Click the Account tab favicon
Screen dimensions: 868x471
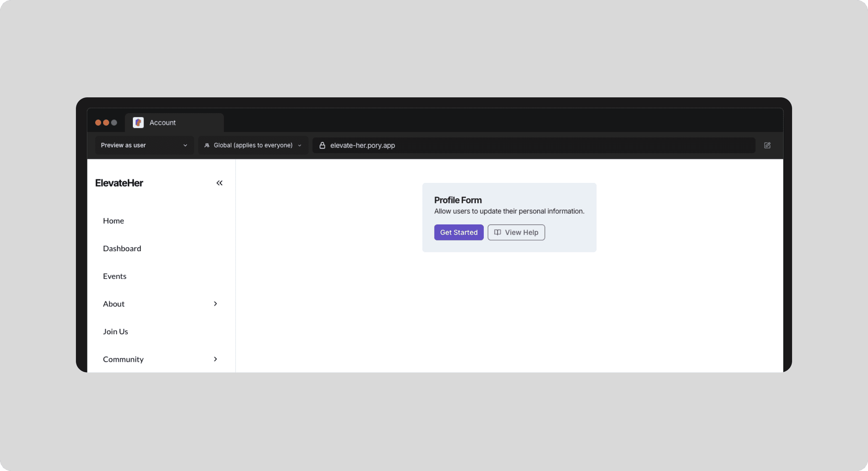(138, 122)
